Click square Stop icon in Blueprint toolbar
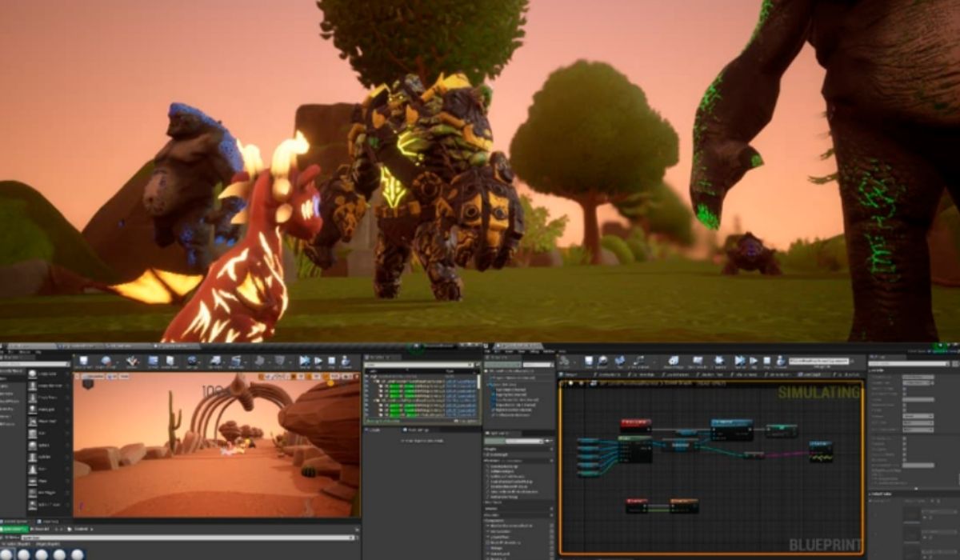The height and width of the screenshot is (560, 960). pyautogui.click(x=766, y=361)
